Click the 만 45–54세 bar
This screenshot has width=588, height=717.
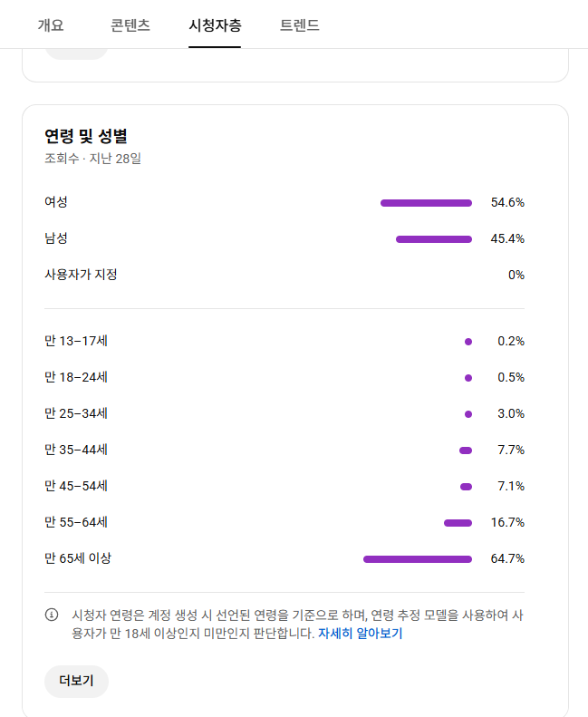tap(466, 487)
